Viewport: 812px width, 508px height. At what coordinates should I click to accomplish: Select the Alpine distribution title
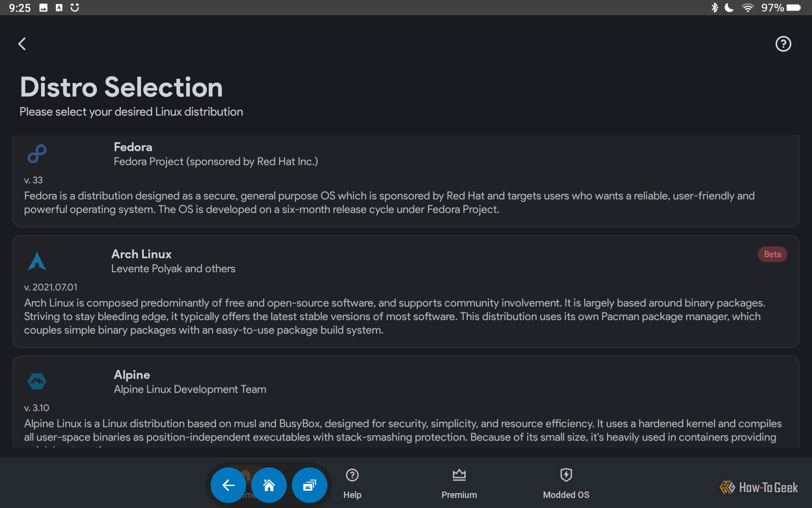[132, 375]
